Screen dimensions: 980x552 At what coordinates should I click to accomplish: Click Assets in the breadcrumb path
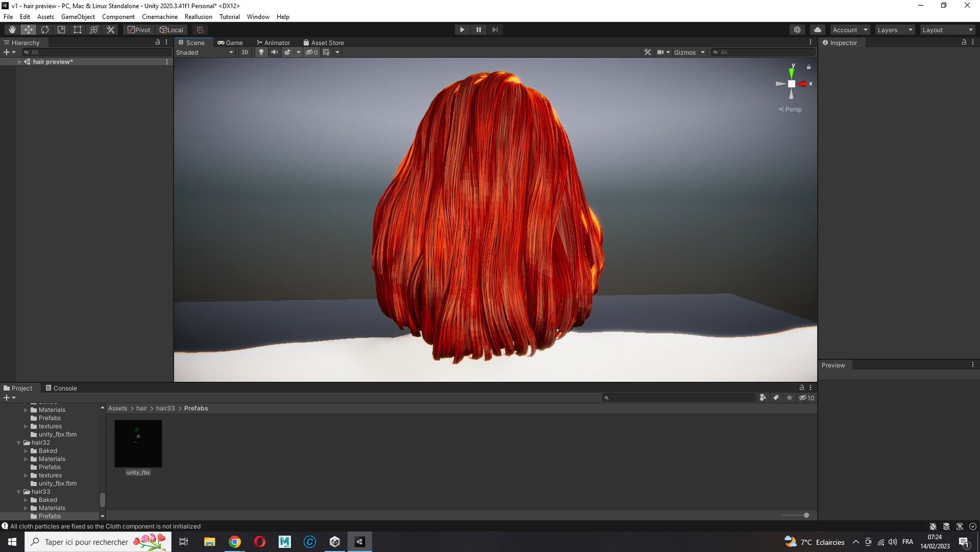[x=118, y=408]
